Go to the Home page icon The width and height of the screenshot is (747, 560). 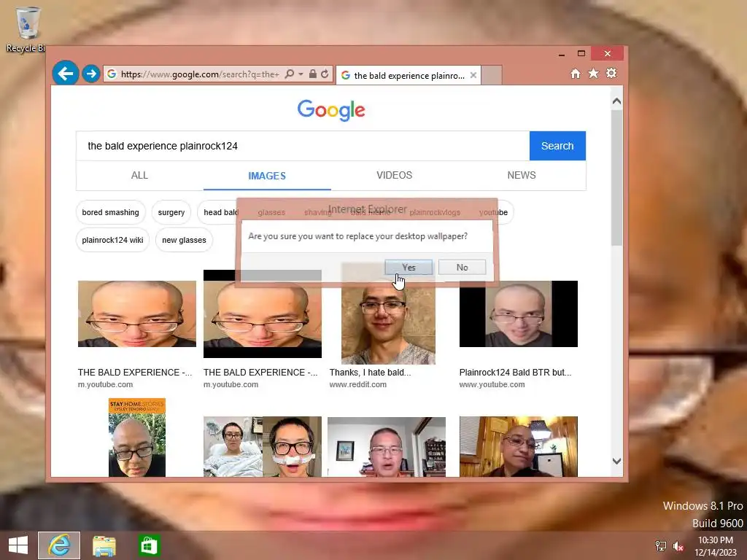tap(576, 74)
